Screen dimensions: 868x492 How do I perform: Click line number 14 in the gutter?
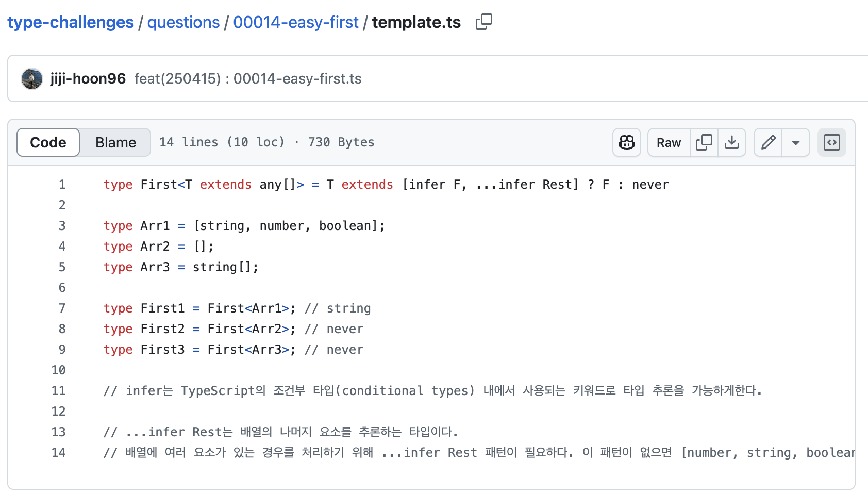pyautogui.click(x=59, y=453)
